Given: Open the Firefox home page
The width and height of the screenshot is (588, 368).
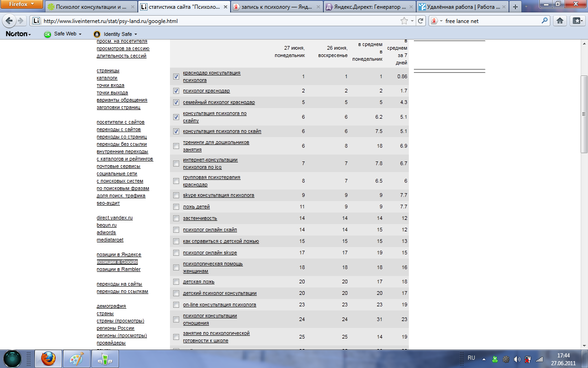Looking at the screenshot, I should 560,21.
